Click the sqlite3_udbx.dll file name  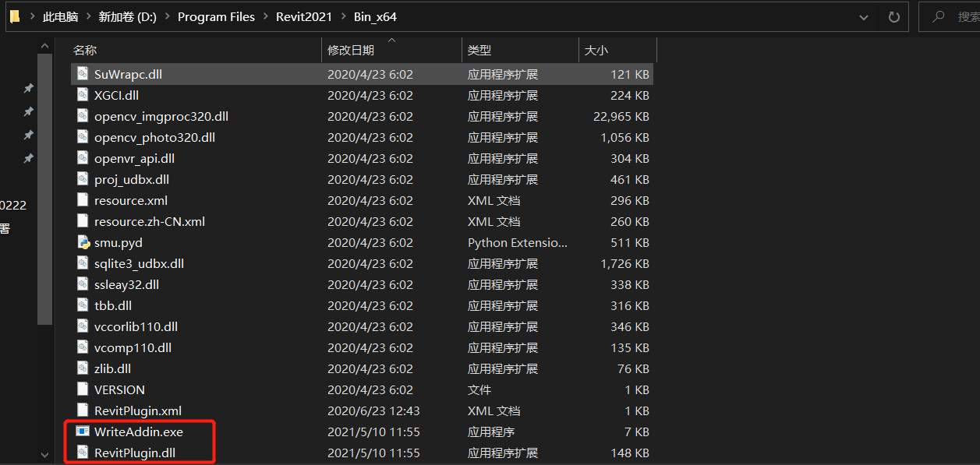coord(140,263)
